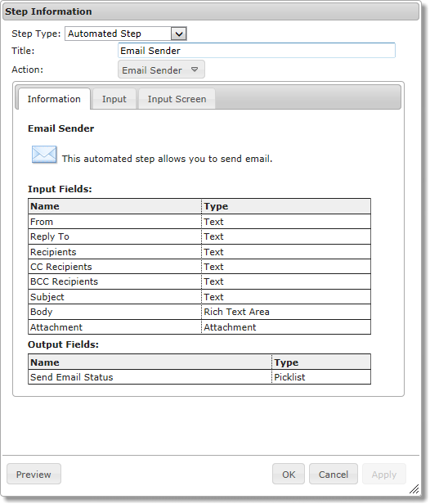
Task: Click the Preview button
Action: pyautogui.click(x=34, y=474)
